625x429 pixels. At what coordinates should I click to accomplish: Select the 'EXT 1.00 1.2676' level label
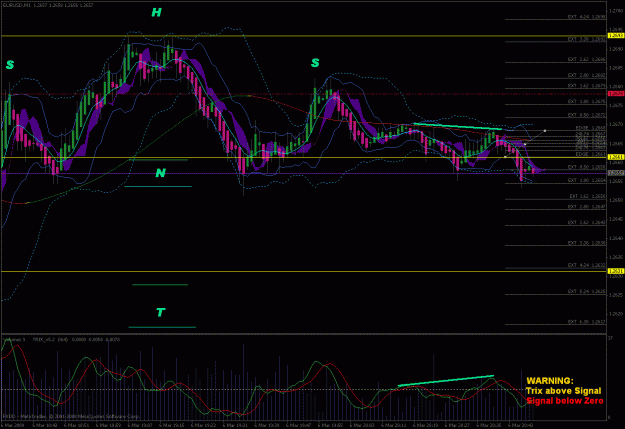tap(586, 102)
